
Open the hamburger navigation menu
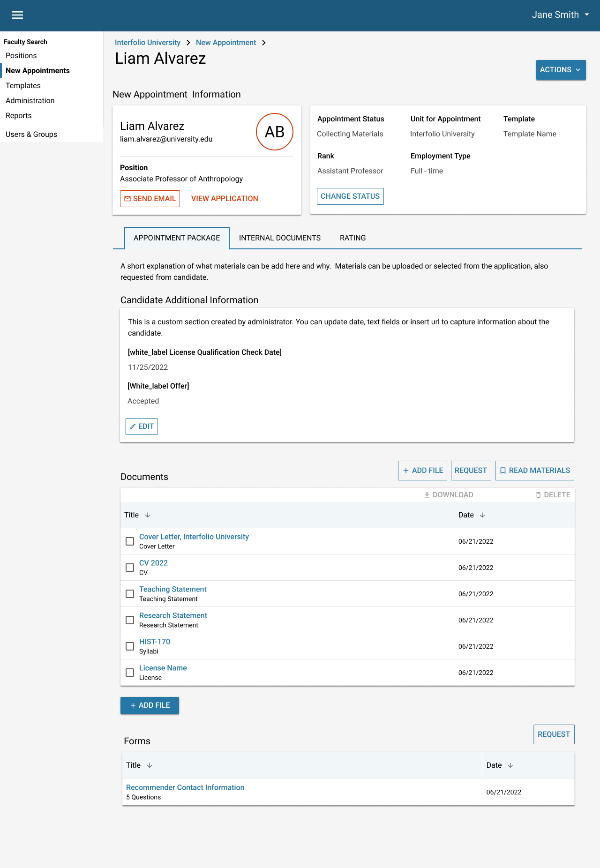[x=17, y=15]
